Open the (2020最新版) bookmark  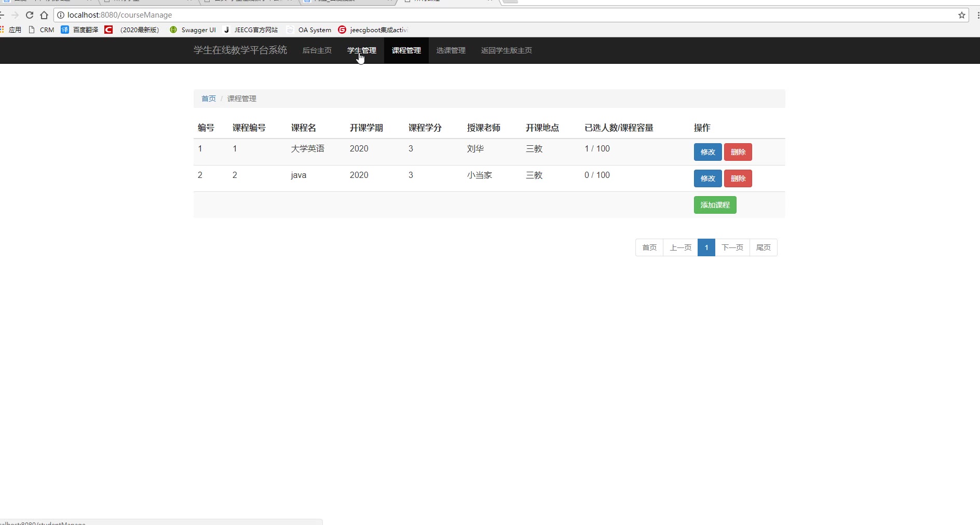click(132, 30)
